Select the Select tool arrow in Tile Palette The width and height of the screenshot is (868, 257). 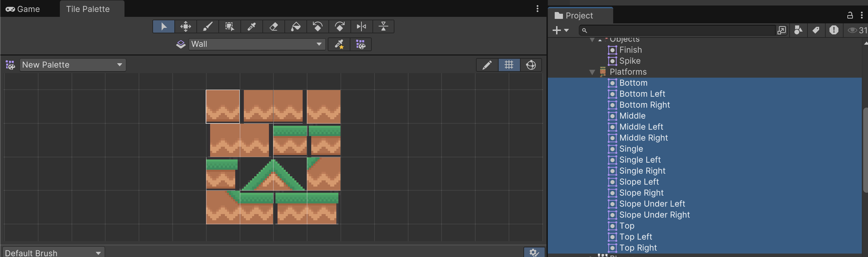coord(164,26)
